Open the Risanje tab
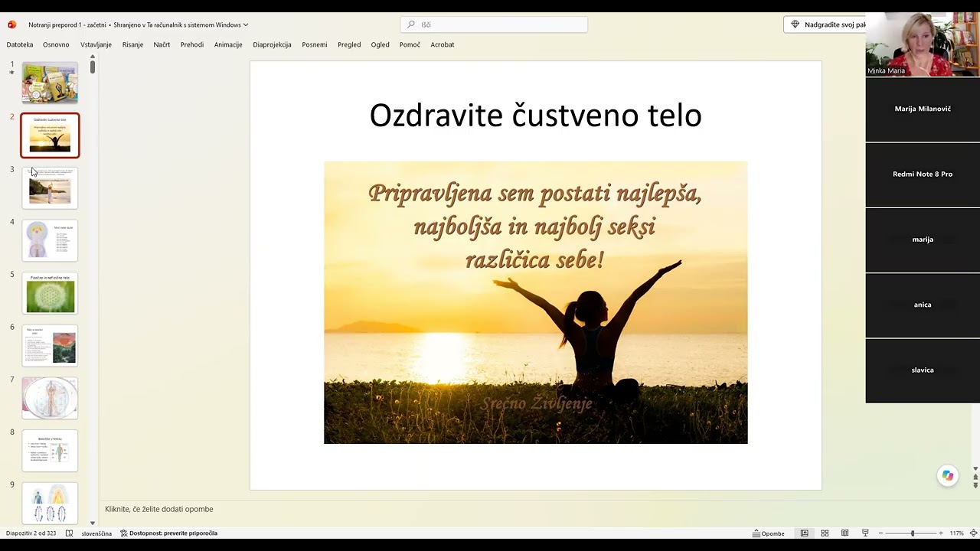The image size is (980, 551). click(x=132, y=44)
